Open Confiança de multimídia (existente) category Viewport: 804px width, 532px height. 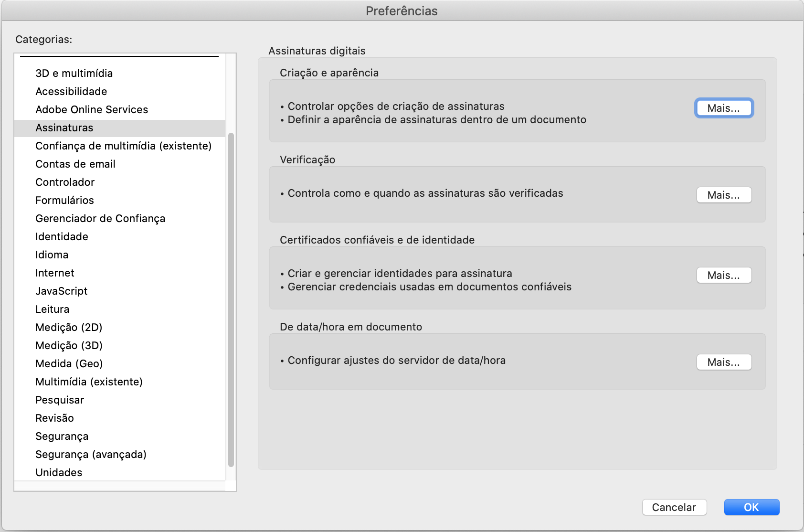(x=120, y=146)
